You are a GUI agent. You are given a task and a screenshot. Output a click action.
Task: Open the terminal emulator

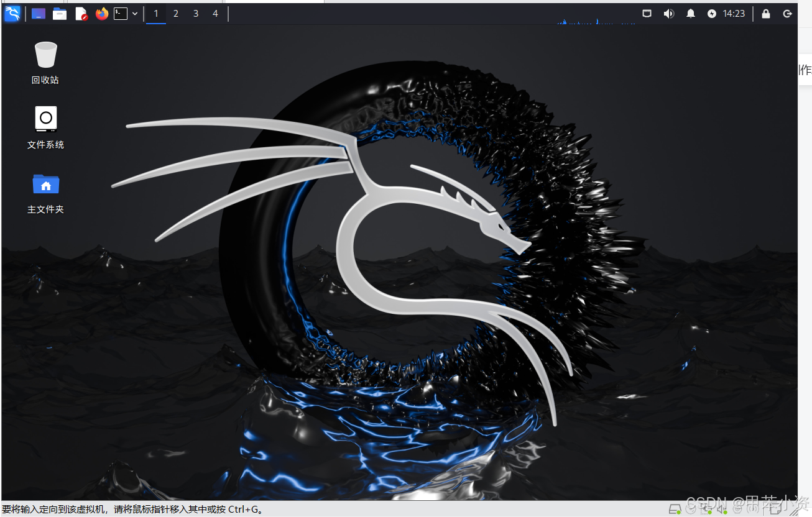point(121,14)
